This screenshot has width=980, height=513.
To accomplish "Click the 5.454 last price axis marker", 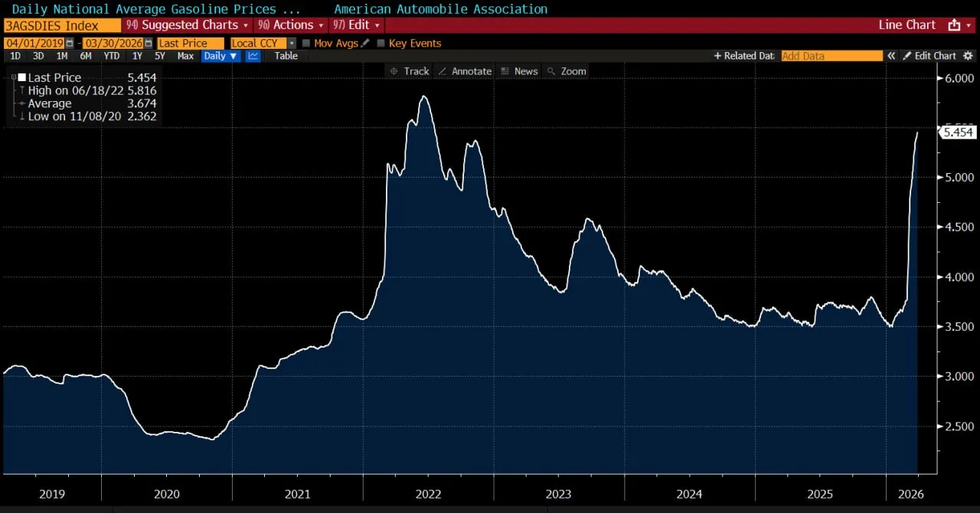I will click(x=957, y=132).
